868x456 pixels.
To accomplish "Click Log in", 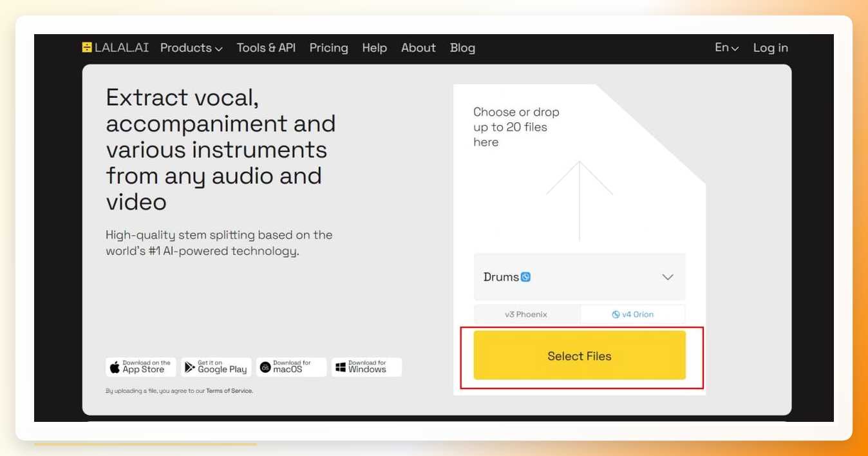I will pos(771,48).
